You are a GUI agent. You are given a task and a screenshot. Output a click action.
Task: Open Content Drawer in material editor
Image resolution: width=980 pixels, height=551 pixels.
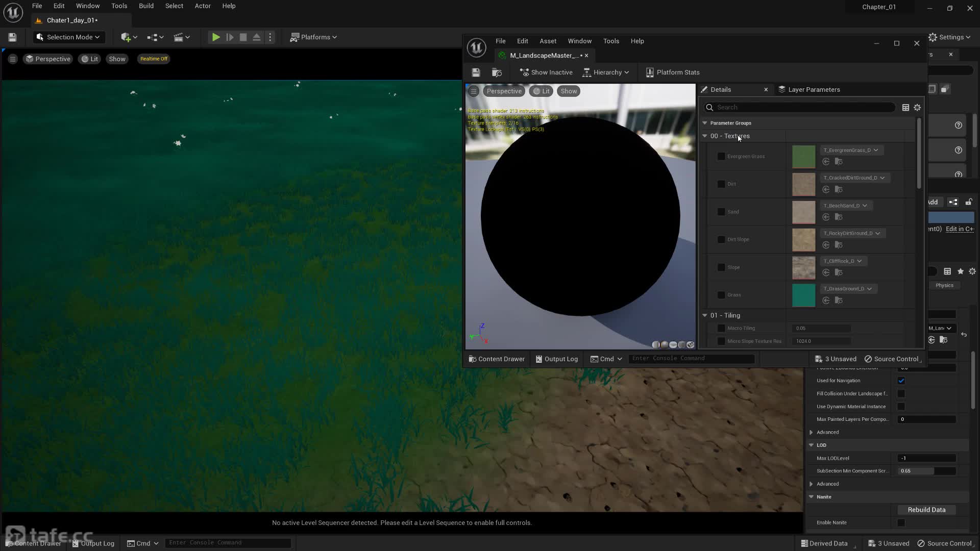497,359
